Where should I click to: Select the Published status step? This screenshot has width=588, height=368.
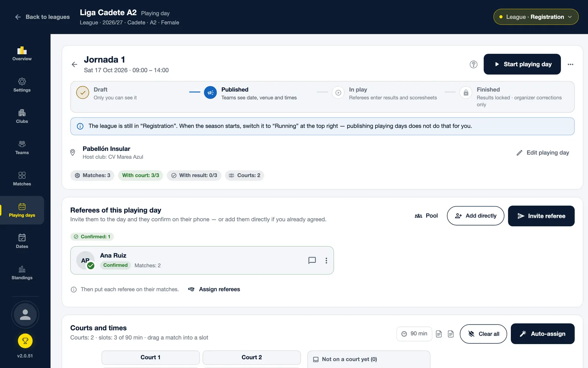click(x=250, y=93)
